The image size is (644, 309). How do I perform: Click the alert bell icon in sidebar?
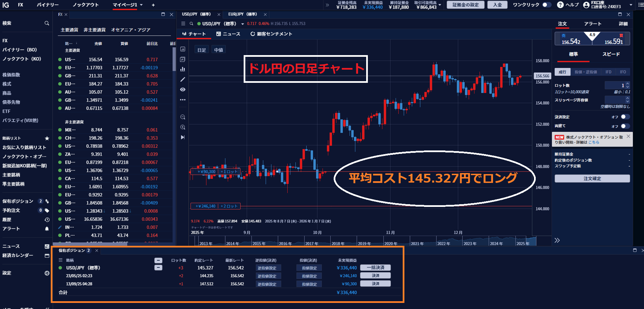click(47, 229)
